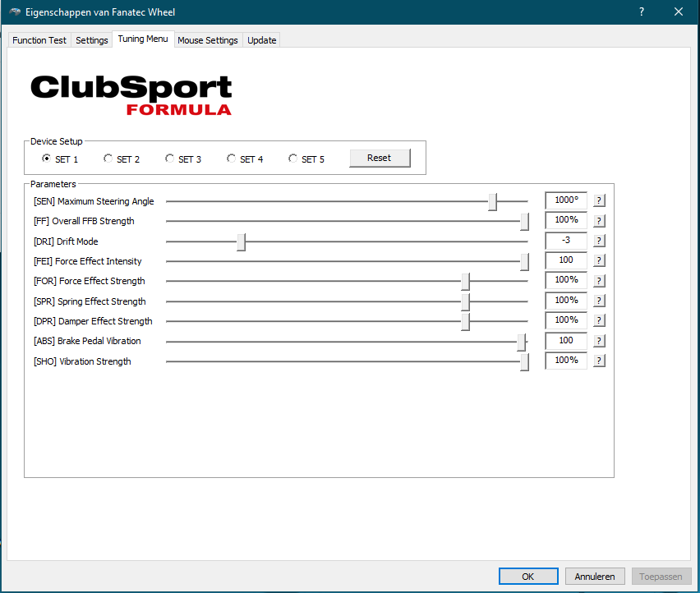Click the Overall FFB Strength value field

[x=566, y=220]
